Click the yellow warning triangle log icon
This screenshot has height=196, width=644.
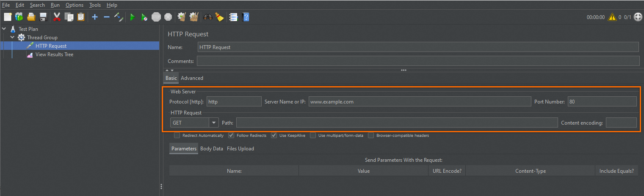[612, 17]
